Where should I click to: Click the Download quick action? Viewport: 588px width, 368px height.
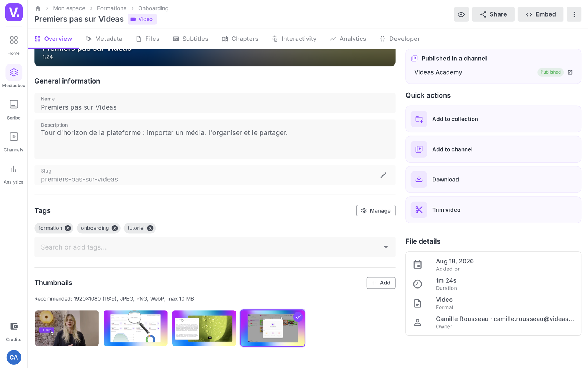pyautogui.click(x=493, y=180)
